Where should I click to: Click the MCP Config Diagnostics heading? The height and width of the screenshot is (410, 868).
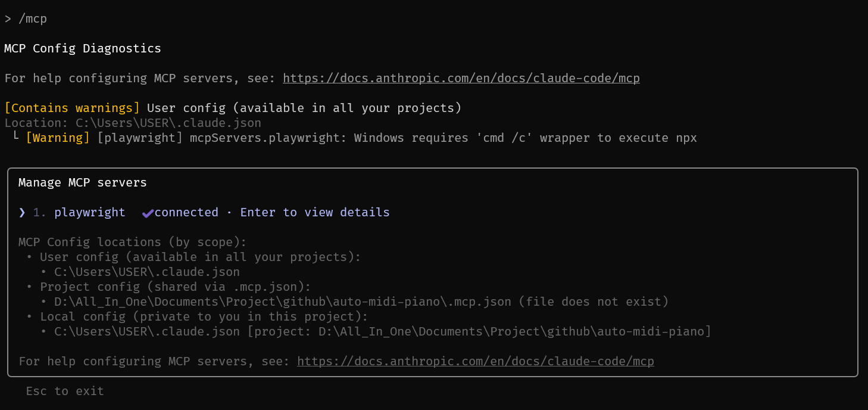83,48
